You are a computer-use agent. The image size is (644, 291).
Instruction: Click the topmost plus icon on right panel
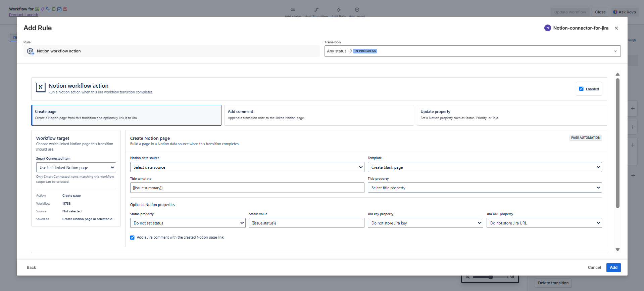[633, 109]
